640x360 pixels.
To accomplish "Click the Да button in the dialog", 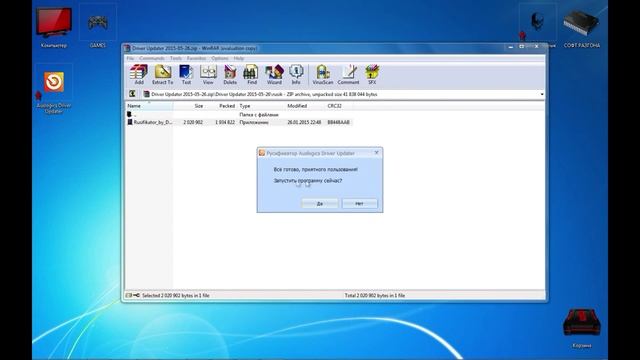I will click(320, 203).
